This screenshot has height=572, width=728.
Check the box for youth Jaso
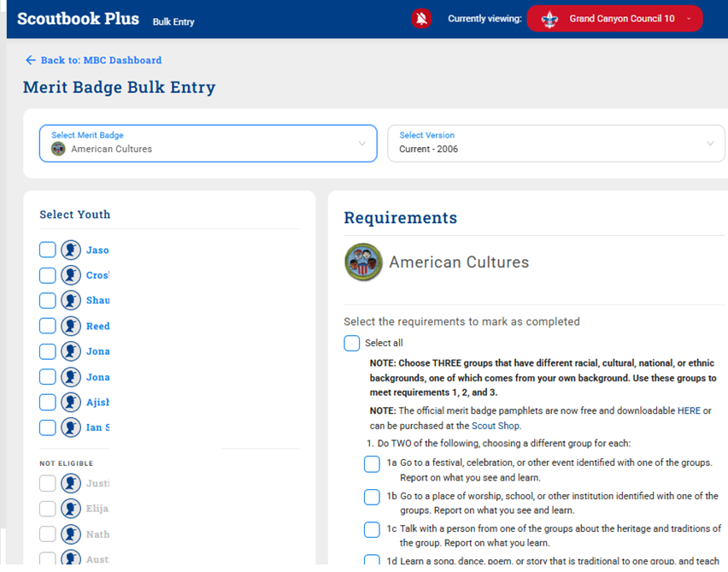tap(47, 250)
